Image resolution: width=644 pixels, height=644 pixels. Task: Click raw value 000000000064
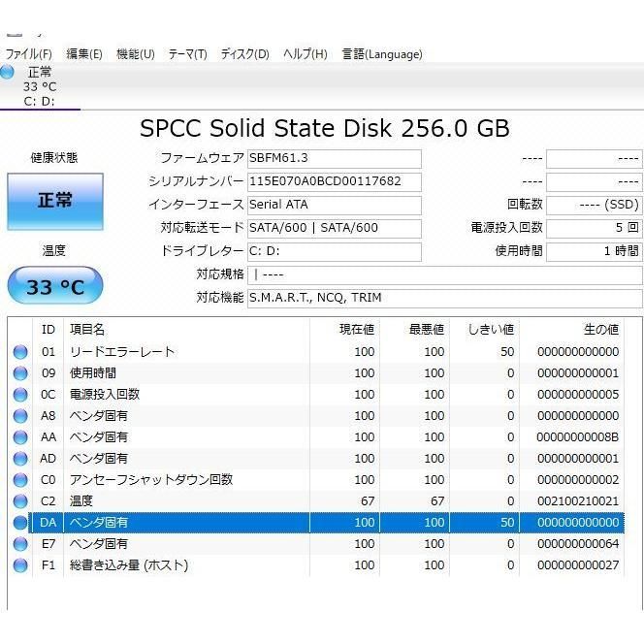coord(578,544)
